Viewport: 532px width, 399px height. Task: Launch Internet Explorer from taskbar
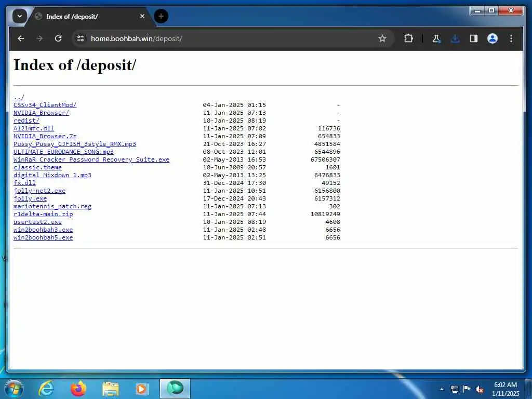tap(46, 389)
